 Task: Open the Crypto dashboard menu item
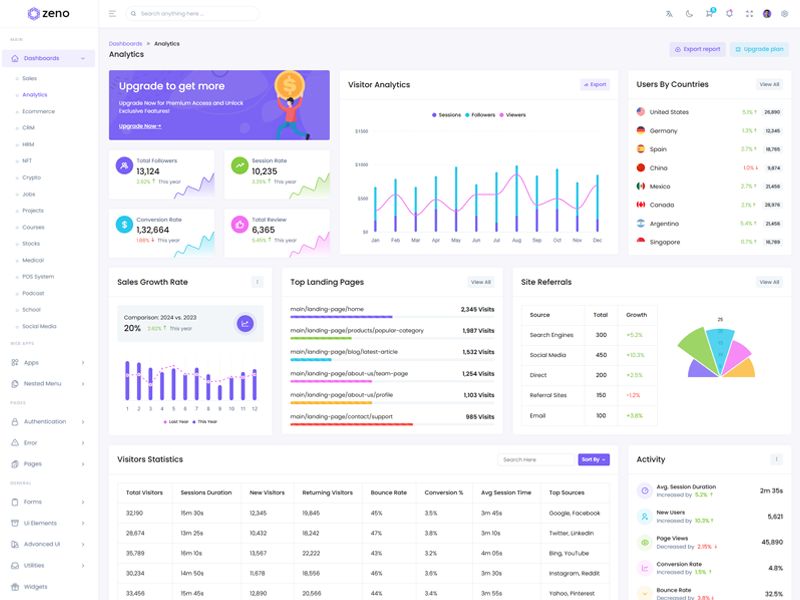[31, 177]
